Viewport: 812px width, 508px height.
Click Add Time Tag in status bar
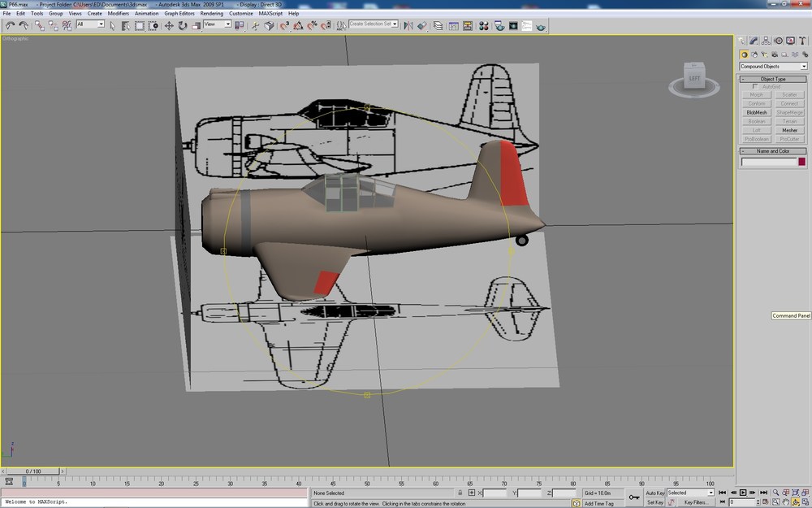599,503
